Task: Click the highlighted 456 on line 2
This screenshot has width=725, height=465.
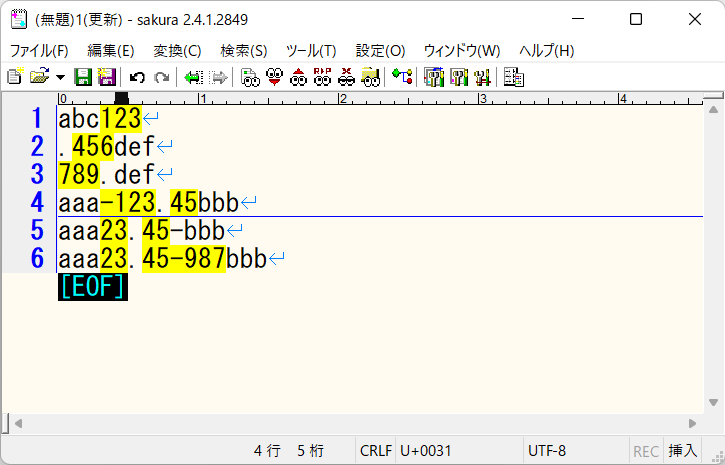Action: (92, 146)
